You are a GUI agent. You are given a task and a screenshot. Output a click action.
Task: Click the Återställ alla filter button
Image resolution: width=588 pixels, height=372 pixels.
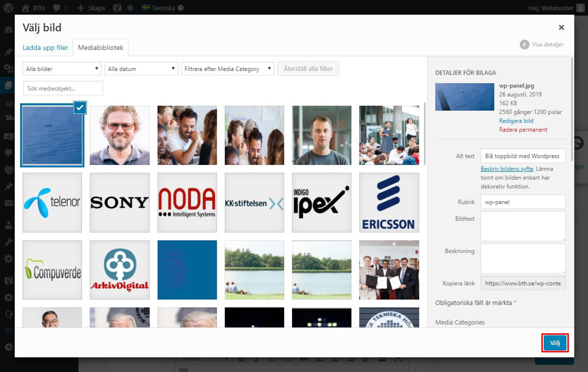(308, 69)
